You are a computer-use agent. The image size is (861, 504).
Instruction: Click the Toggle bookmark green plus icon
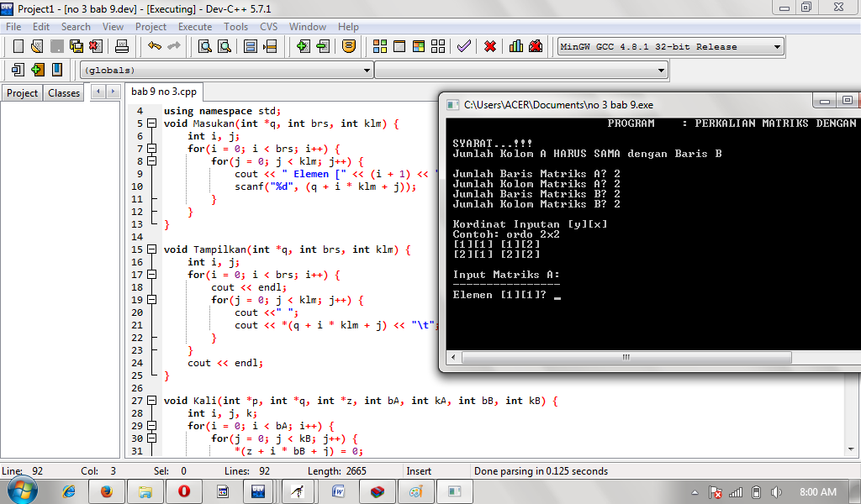[37, 70]
